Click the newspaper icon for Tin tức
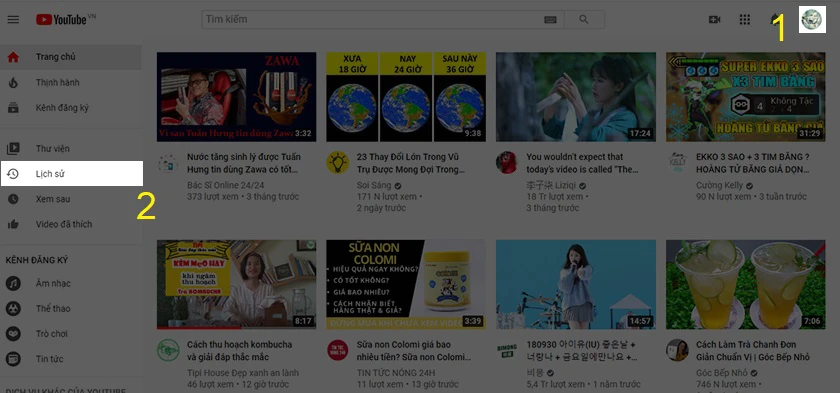840x393 pixels. [13, 359]
